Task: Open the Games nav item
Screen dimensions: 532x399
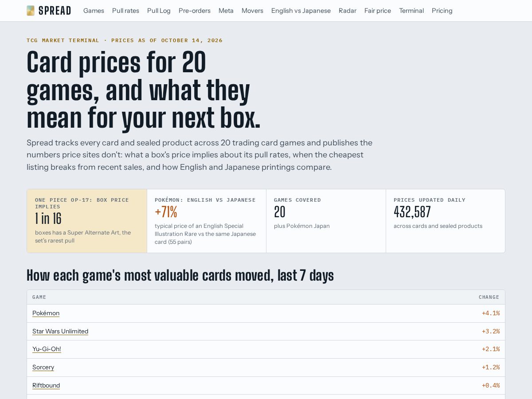Action: pos(94,11)
